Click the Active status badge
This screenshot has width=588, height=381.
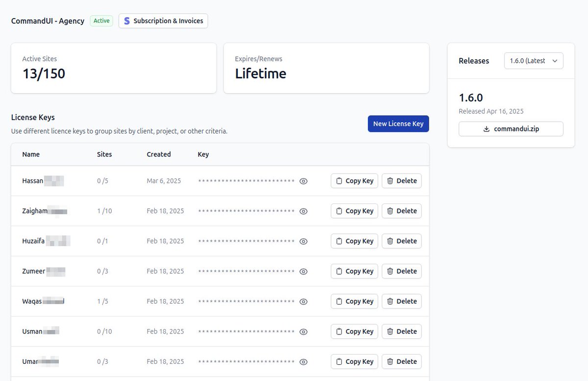click(x=101, y=21)
